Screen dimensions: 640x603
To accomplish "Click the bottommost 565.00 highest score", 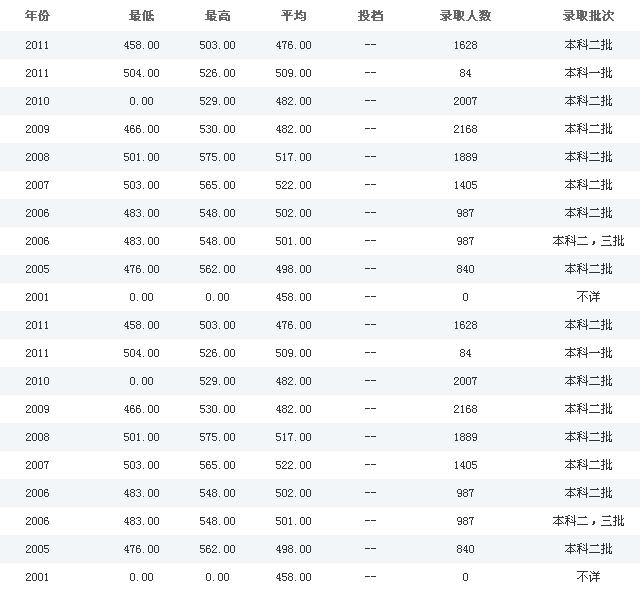I will [x=218, y=465].
